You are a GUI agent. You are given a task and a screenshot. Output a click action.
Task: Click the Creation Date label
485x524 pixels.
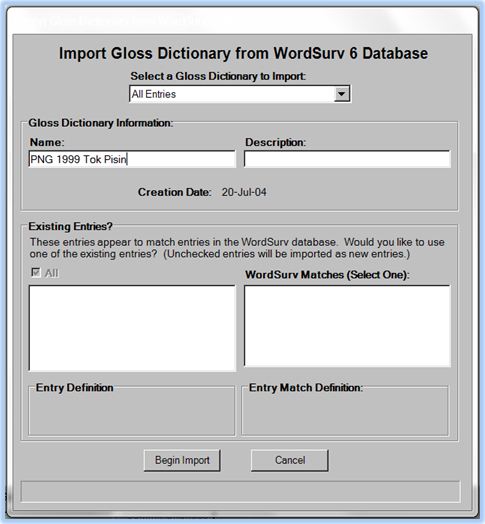(175, 192)
